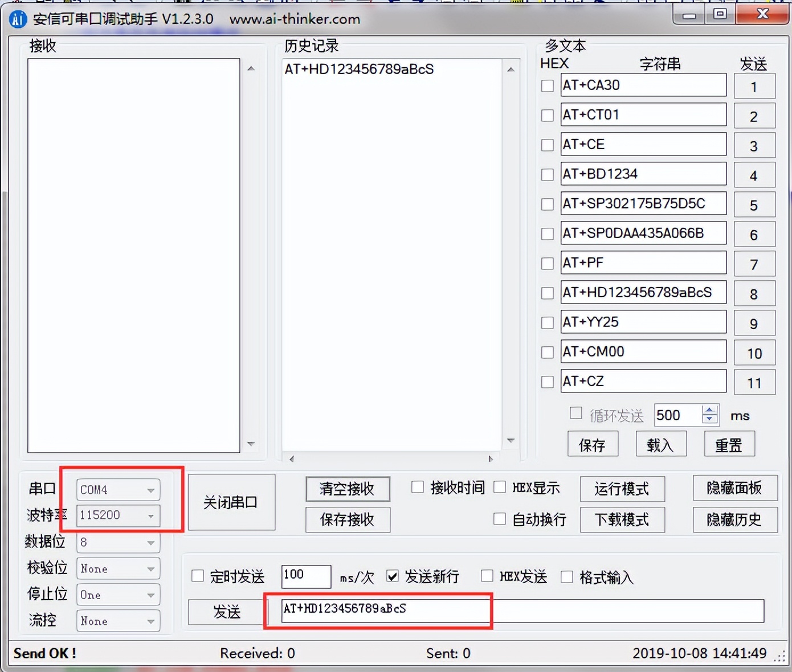Click the up arrow on 500 ms spinner
Screen dimensions: 792x672
[x=710, y=411]
